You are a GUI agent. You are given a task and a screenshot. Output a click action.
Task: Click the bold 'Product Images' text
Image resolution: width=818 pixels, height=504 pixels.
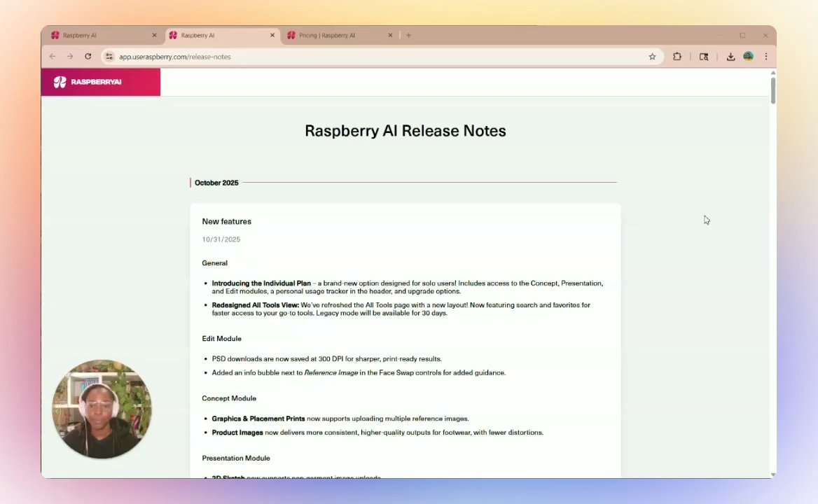tap(237, 432)
